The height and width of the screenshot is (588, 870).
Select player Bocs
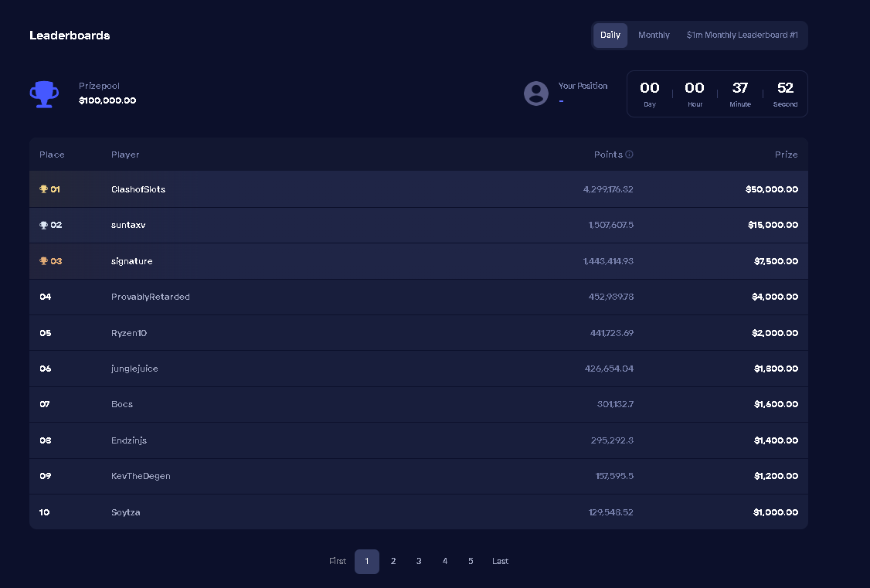[122, 404]
